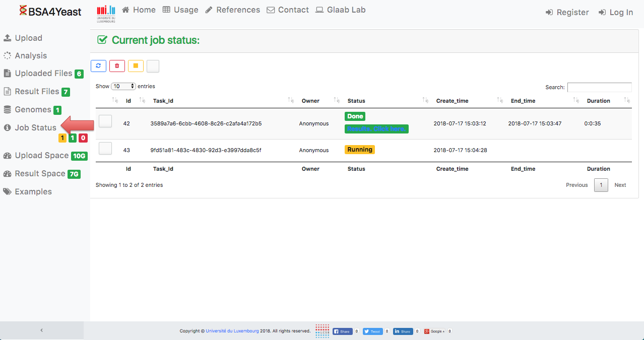This screenshot has height=340, width=644.
Task: Sort the table by Create_time column
Action: (452, 101)
